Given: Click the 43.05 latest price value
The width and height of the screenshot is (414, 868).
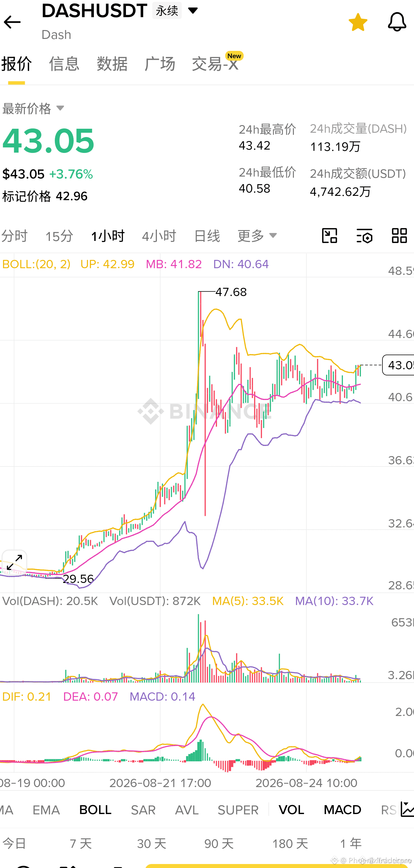Looking at the screenshot, I should point(48,140).
